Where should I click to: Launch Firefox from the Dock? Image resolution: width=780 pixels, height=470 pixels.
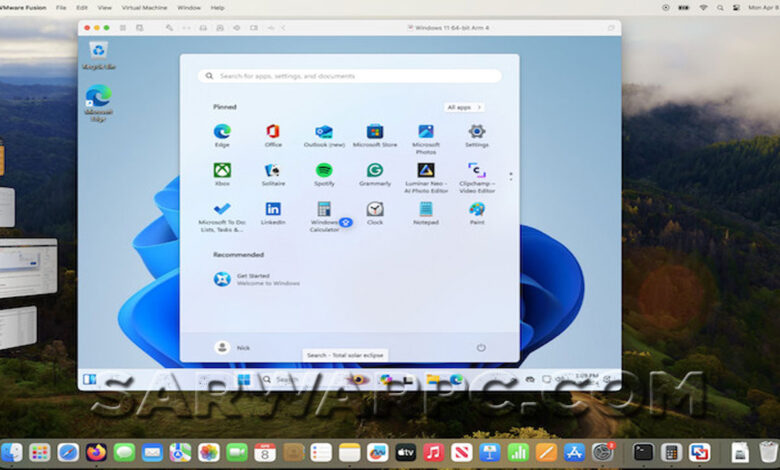96,452
